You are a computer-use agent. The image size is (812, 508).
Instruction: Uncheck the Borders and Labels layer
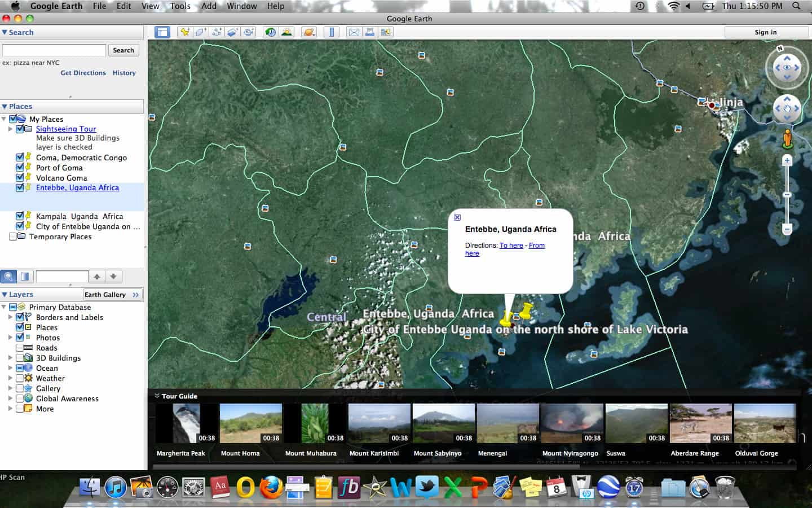tap(20, 317)
